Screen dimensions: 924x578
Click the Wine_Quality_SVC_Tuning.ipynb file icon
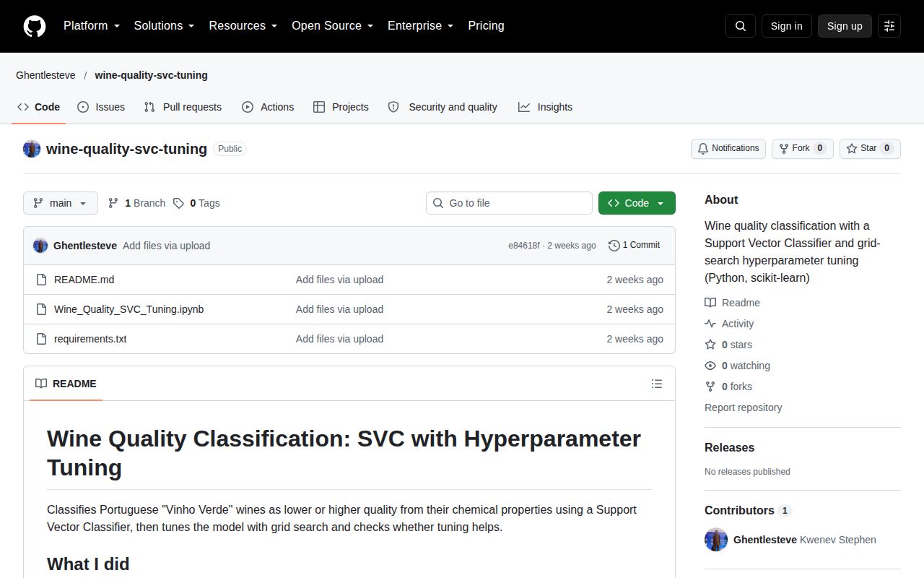41,309
